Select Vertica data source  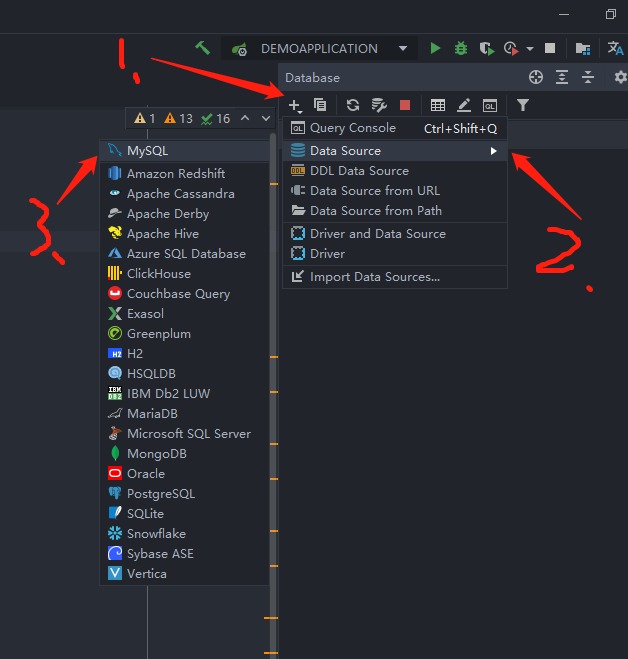(185, 574)
